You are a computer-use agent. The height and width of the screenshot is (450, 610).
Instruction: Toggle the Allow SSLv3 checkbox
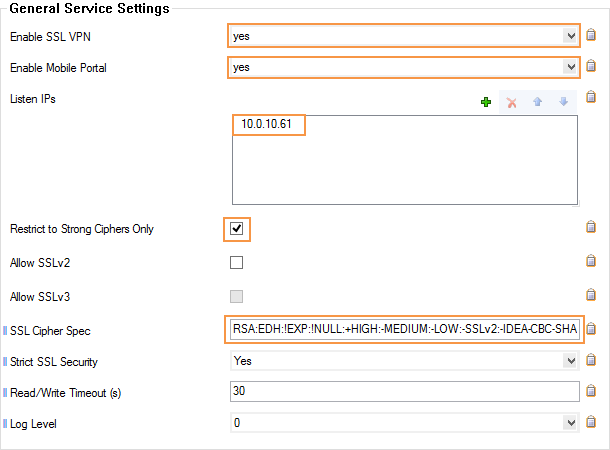point(237,296)
